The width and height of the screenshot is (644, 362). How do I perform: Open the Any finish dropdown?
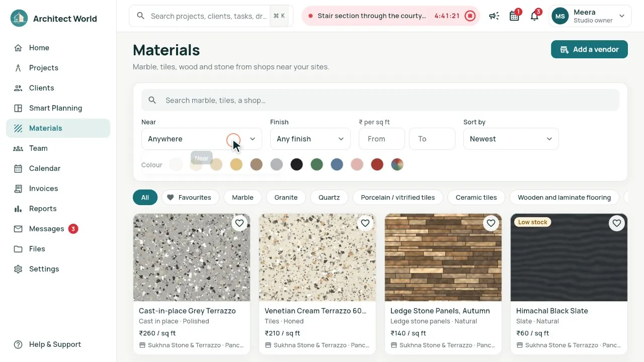click(x=310, y=139)
